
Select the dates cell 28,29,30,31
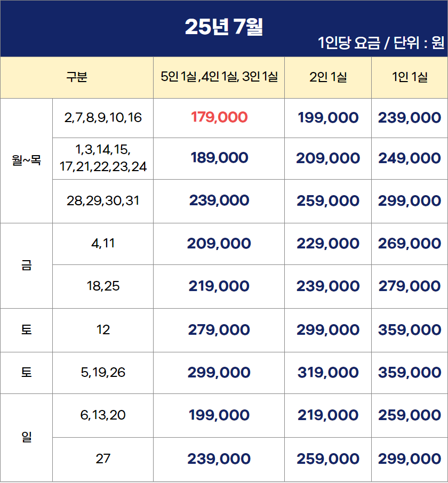point(103,201)
